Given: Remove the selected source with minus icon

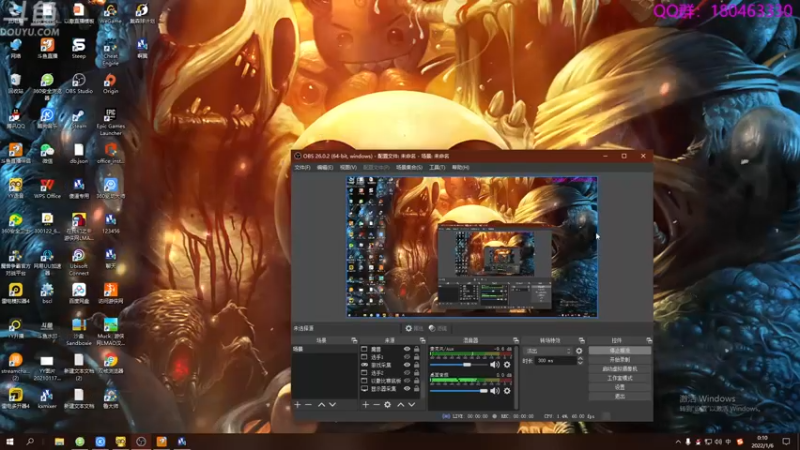Looking at the screenshot, I should [x=377, y=405].
